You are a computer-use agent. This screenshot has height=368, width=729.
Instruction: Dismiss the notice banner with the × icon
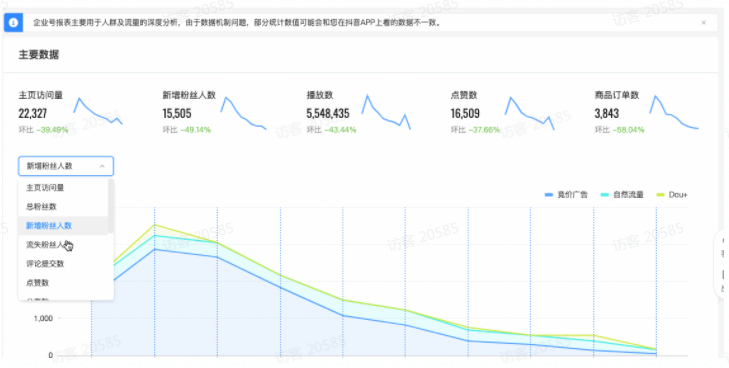pos(703,22)
